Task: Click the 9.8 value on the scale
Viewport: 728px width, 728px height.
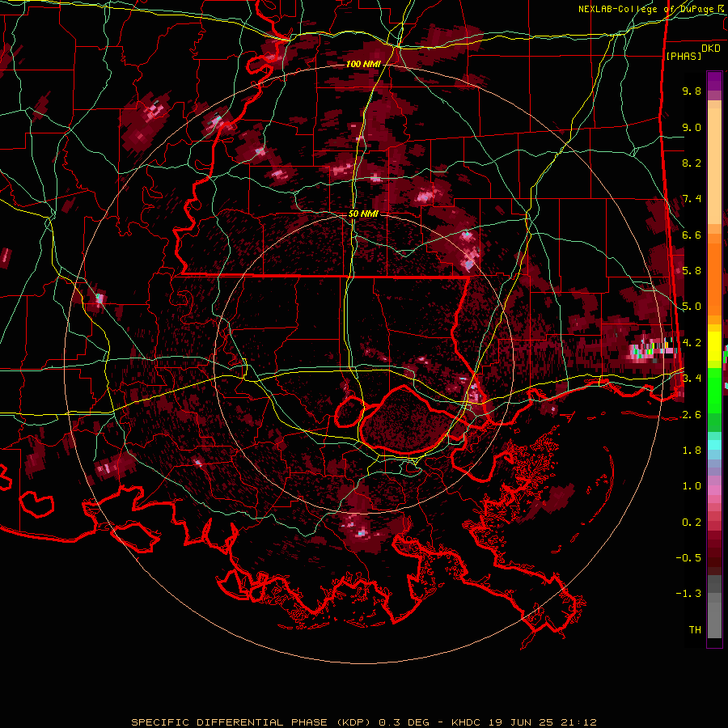Action: click(692, 91)
